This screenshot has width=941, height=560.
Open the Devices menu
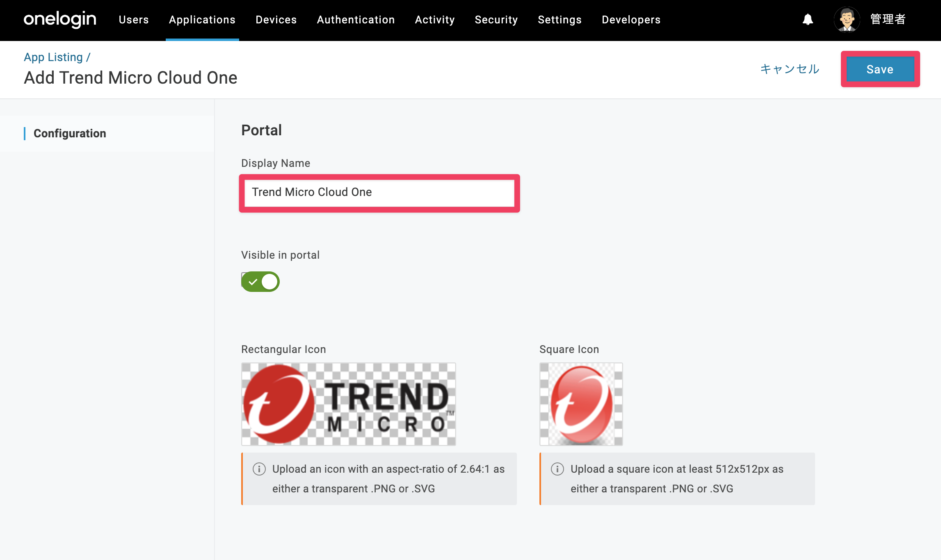click(276, 20)
